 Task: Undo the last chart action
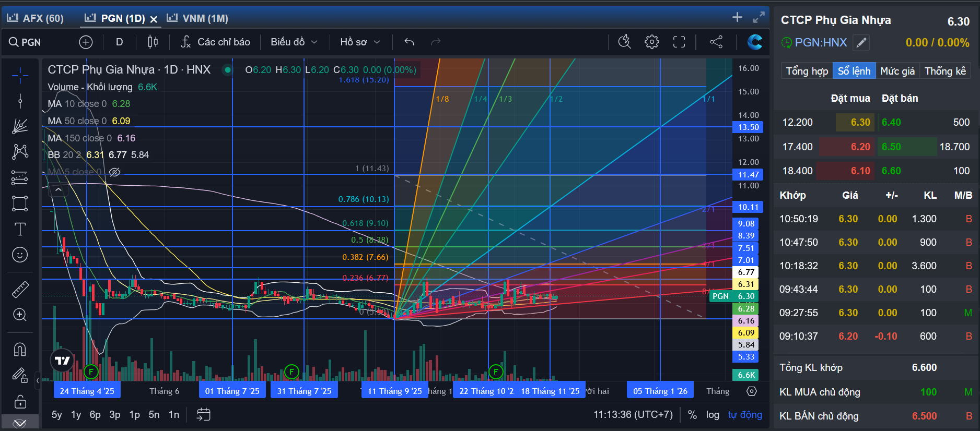pyautogui.click(x=409, y=42)
